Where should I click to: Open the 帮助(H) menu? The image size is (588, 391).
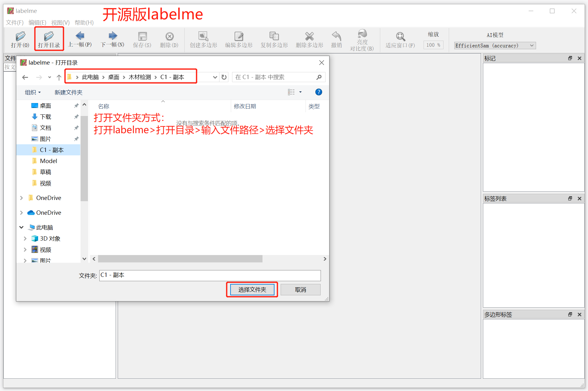(x=84, y=22)
